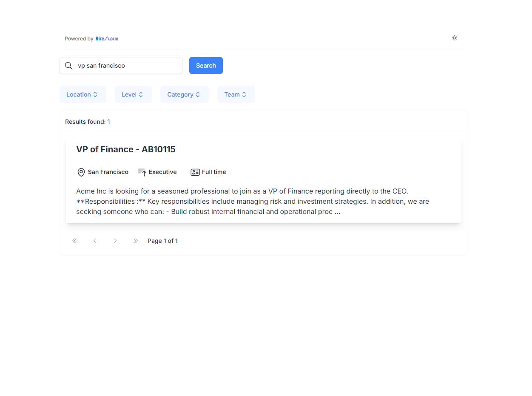Toggle the light/dark theme sun icon
The image size is (532, 396).
tap(455, 38)
